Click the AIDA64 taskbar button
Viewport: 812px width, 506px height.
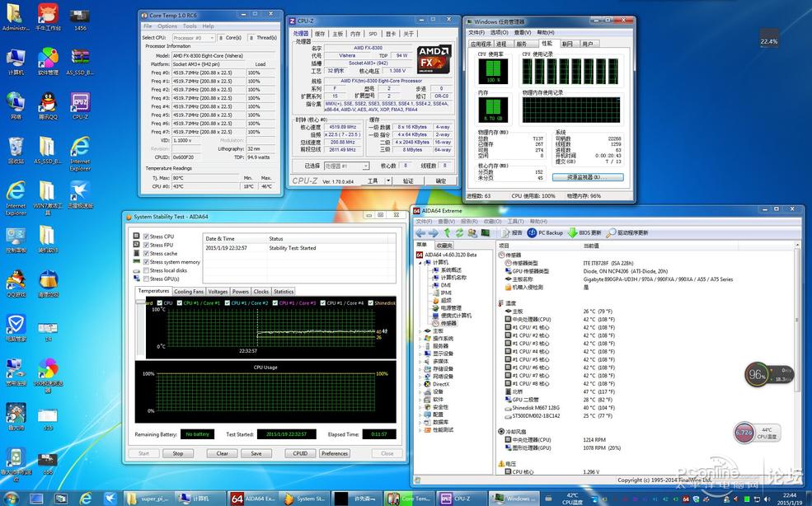(254, 499)
